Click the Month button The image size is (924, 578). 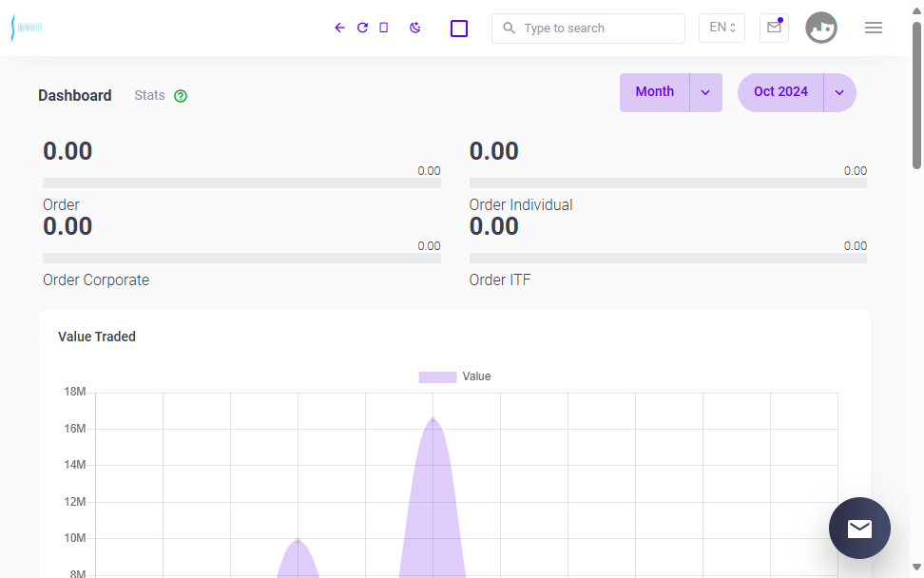click(x=655, y=92)
